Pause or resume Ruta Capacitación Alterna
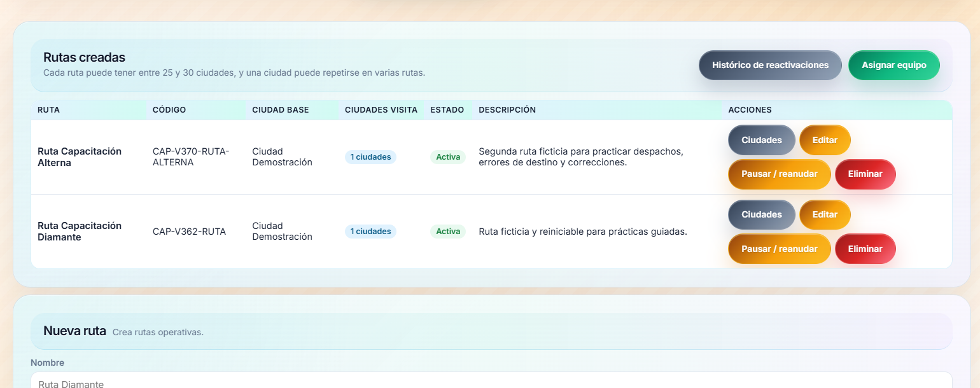 coord(780,174)
